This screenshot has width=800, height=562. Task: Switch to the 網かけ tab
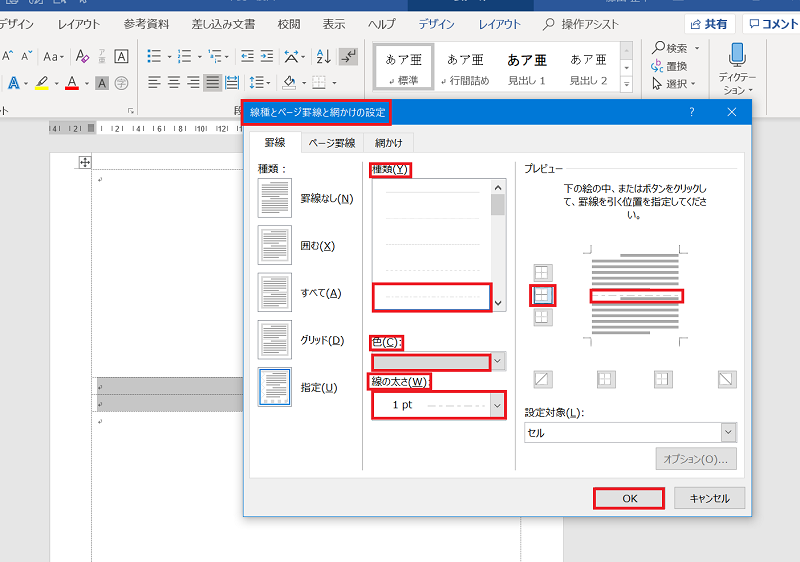pos(388,143)
